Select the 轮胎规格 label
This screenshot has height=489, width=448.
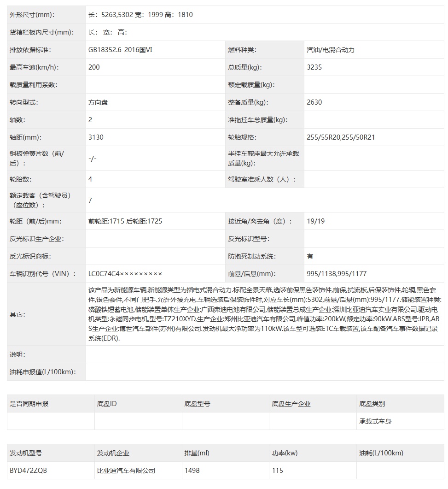[x=242, y=137]
